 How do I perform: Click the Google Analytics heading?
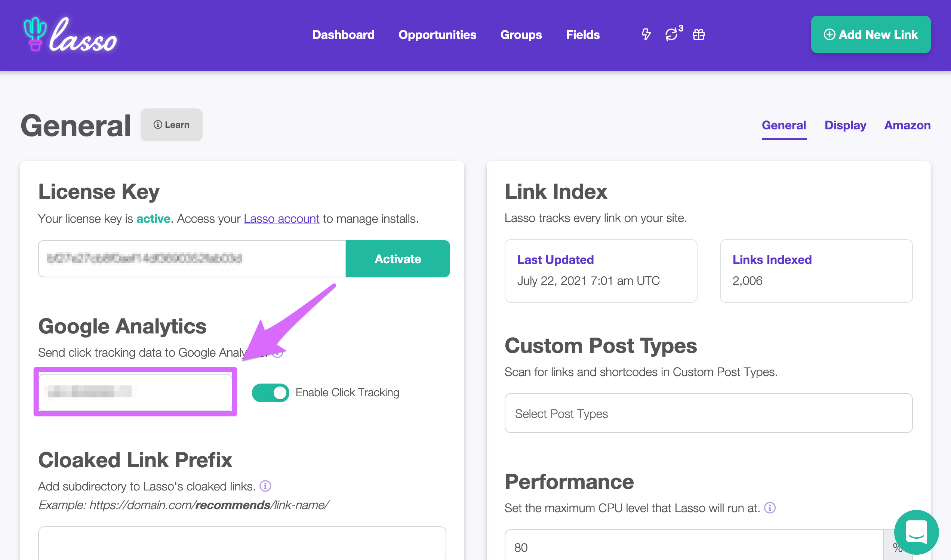(x=122, y=326)
